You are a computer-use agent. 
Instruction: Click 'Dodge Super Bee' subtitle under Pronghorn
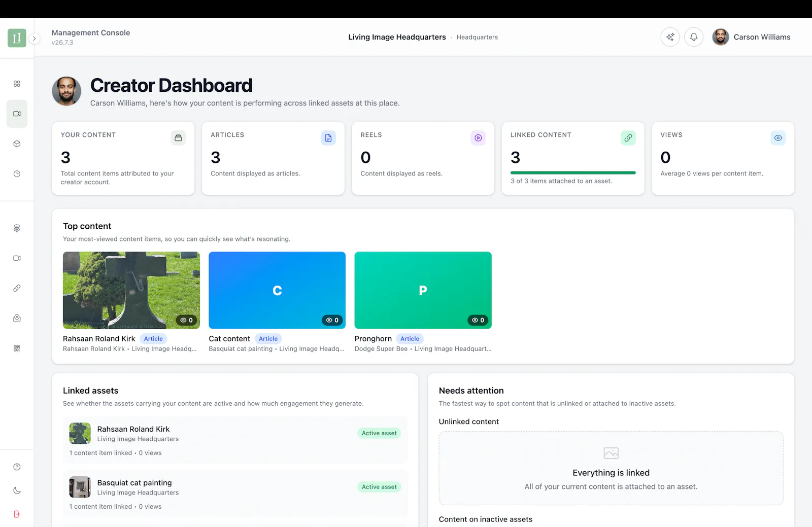pos(381,349)
